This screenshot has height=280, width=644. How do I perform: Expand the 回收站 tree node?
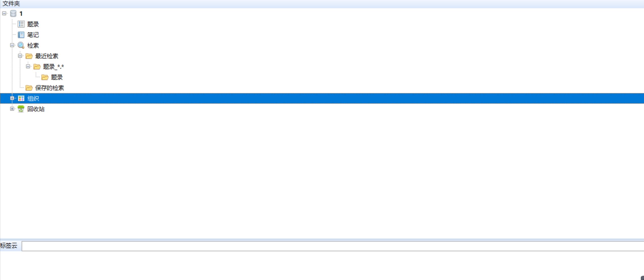point(12,109)
